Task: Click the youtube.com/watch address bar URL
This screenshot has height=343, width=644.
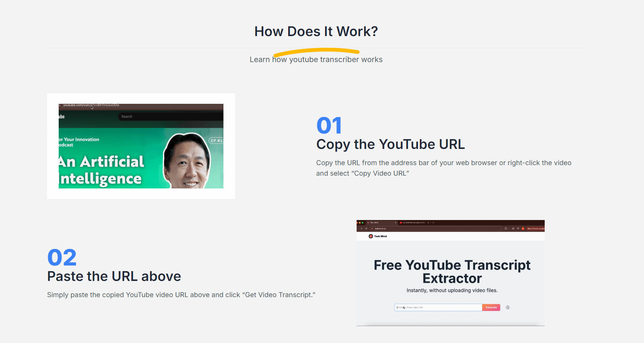Action: (91, 105)
